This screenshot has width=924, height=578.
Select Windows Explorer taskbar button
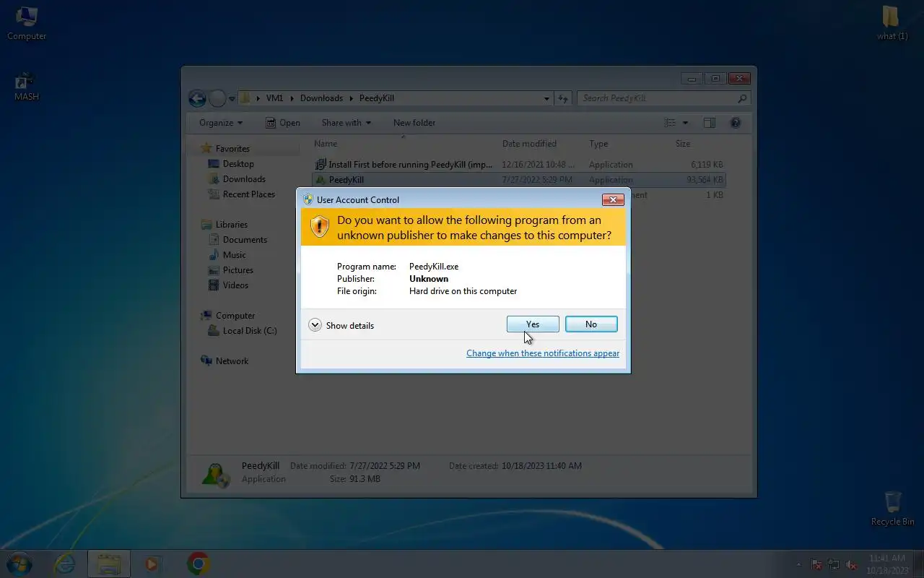click(x=109, y=564)
